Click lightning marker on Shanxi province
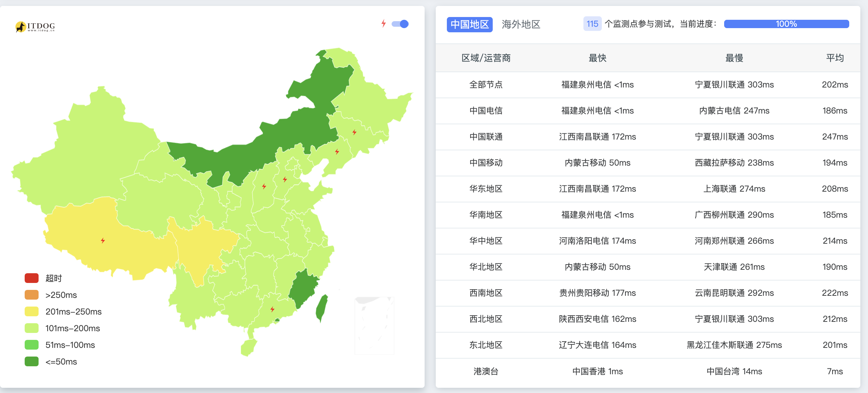 (x=264, y=186)
